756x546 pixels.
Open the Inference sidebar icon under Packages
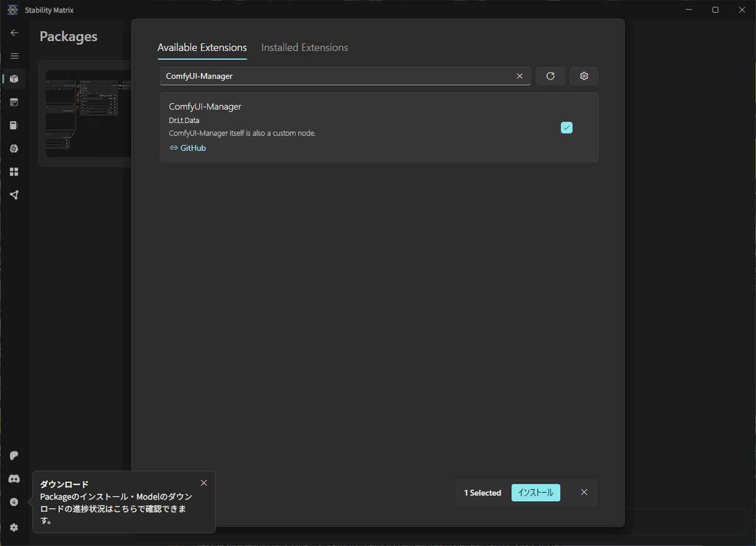click(14, 102)
